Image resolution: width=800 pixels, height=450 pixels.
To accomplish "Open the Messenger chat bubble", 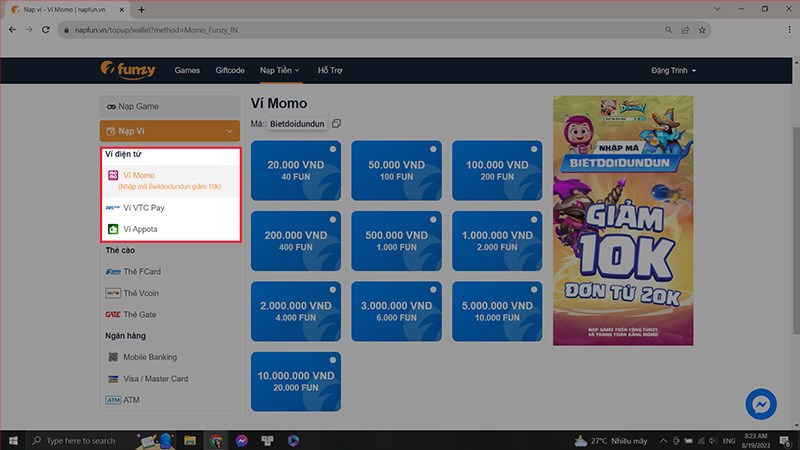I will point(761,404).
